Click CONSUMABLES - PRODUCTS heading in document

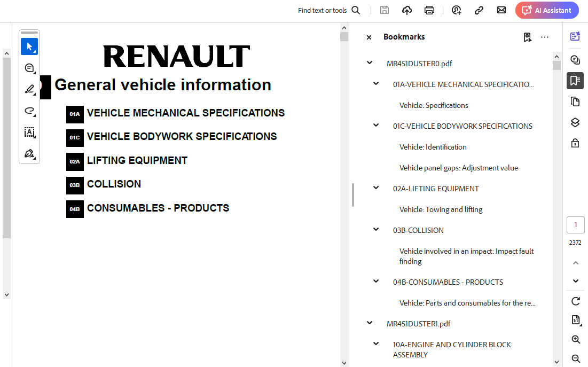click(x=158, y=208)
